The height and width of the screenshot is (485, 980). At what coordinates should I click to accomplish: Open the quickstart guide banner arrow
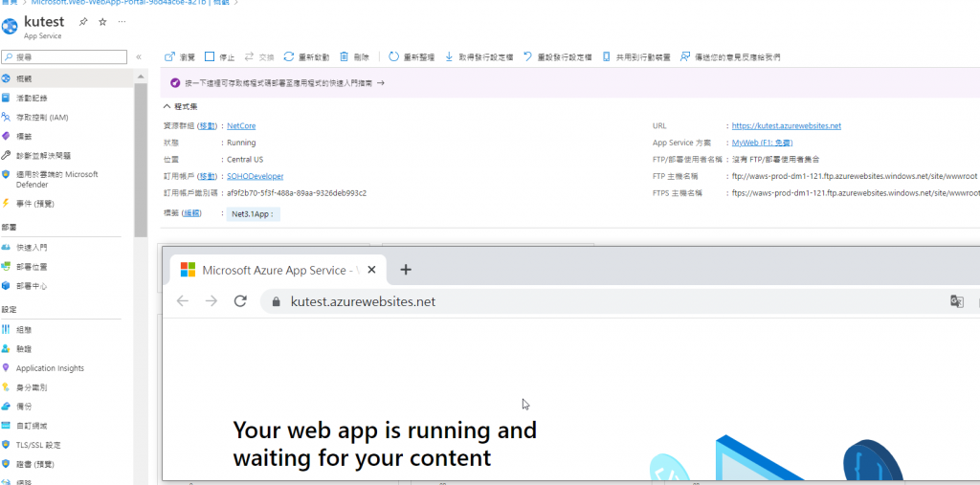[381, 82]
